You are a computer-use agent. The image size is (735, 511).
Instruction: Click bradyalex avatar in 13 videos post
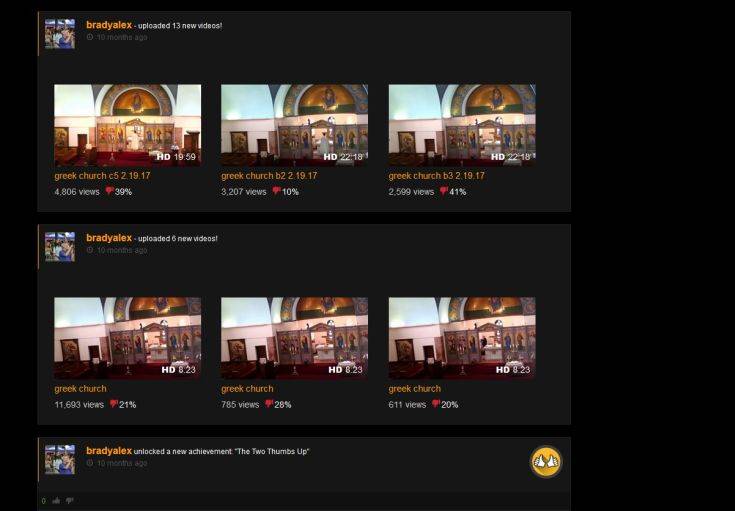click(60, 34)
